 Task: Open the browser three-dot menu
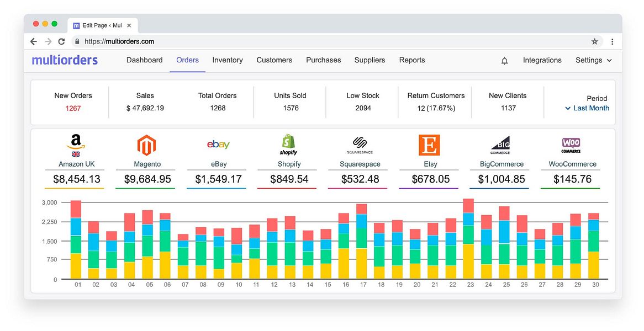[612, 41]
